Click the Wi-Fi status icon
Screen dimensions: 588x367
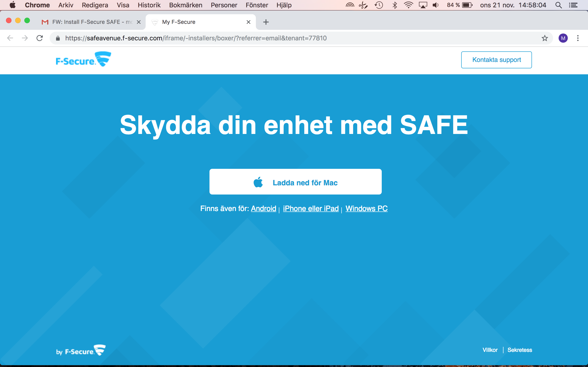408,5
